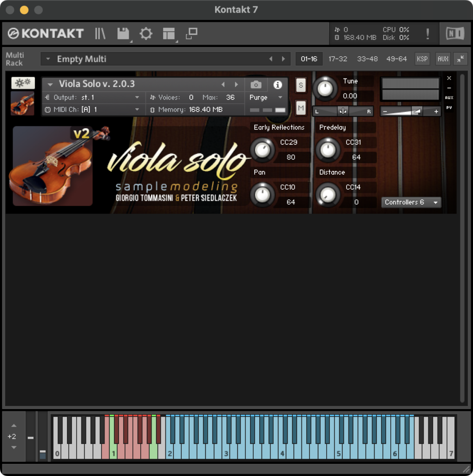Expand the Viola Solo instrument name arrow
Image resolution: width=473 pixels, height=476 pixels.
[50, 85]
